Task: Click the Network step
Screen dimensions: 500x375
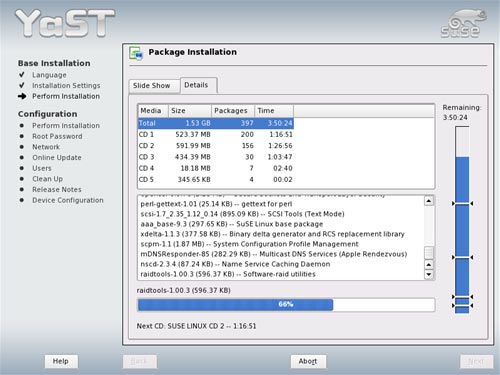Action: [x=46, y=147]
